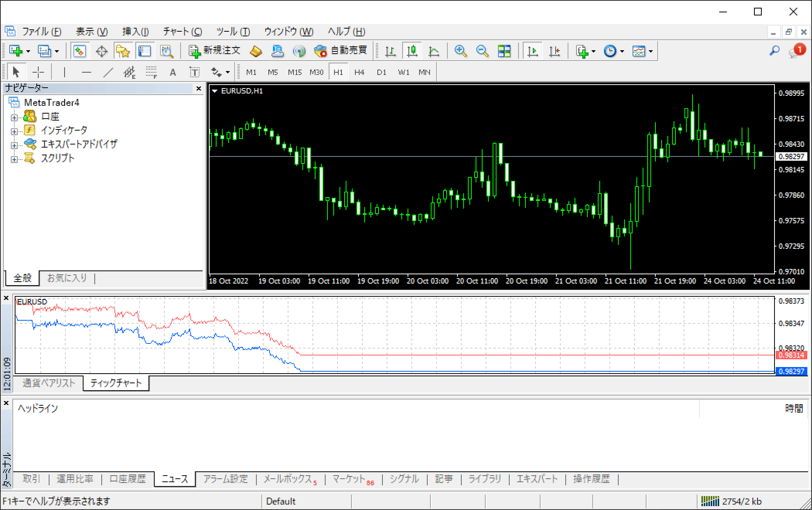
Task: Switch to 通貨ペアリスト tab
Action: (49, 383)
